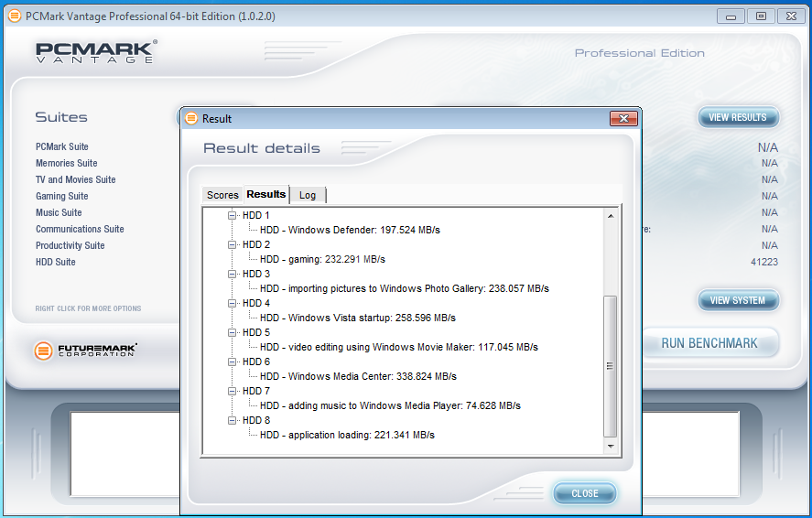Screen dimensions: 812x518
Task: Click the Result dialog title icon
Action: pos(191,118)
